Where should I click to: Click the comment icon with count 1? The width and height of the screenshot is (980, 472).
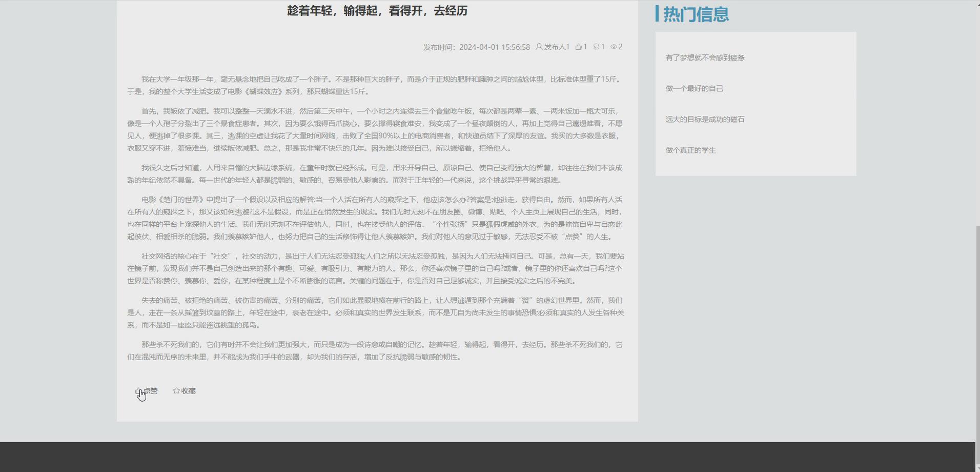597,46
